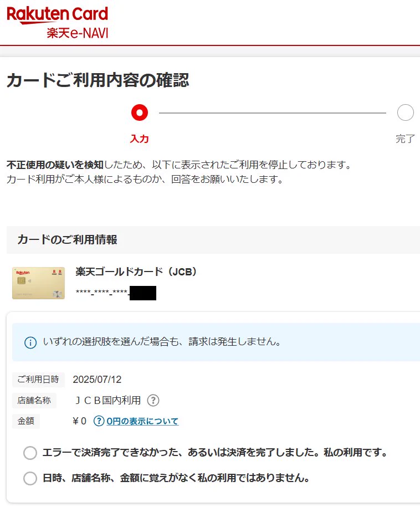Click the カードご利用内容の確認 page heading
Screen dimensions: 420x512
98,80
